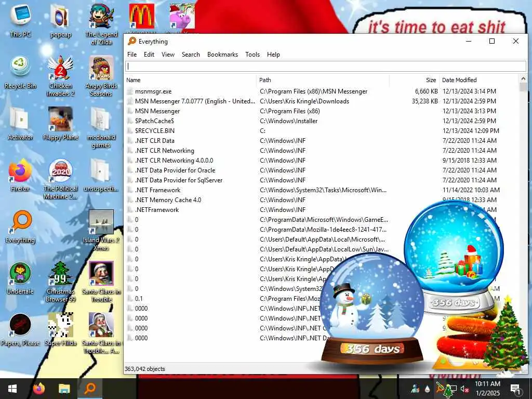This screenshot has height=399, width=532.
Task: Open the unsuspecting folder on desktop
Action: 101,175
